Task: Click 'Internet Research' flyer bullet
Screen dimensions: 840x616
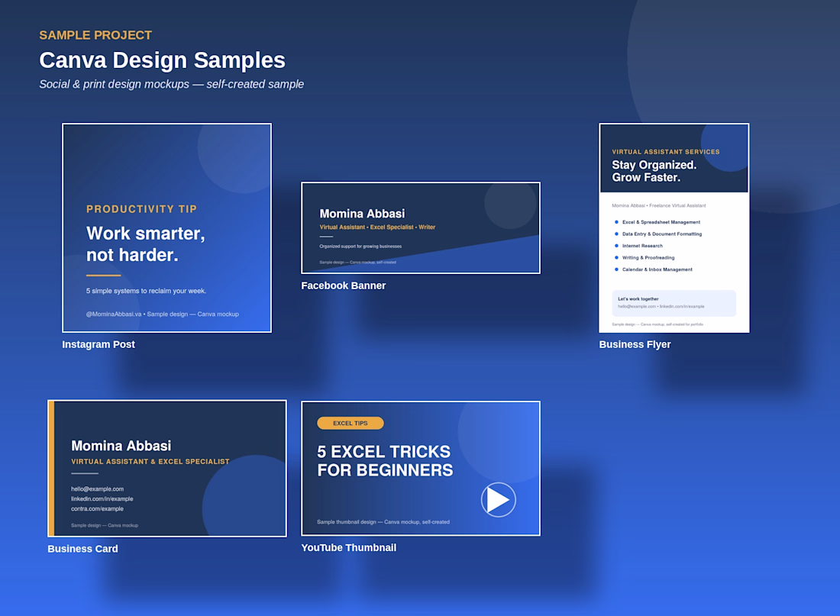Action: [642, 246]
